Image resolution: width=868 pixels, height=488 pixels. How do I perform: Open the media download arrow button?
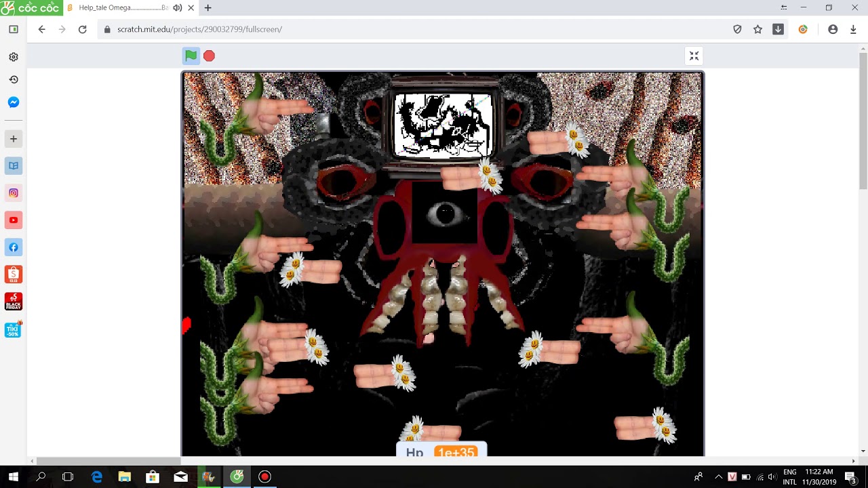778,29
